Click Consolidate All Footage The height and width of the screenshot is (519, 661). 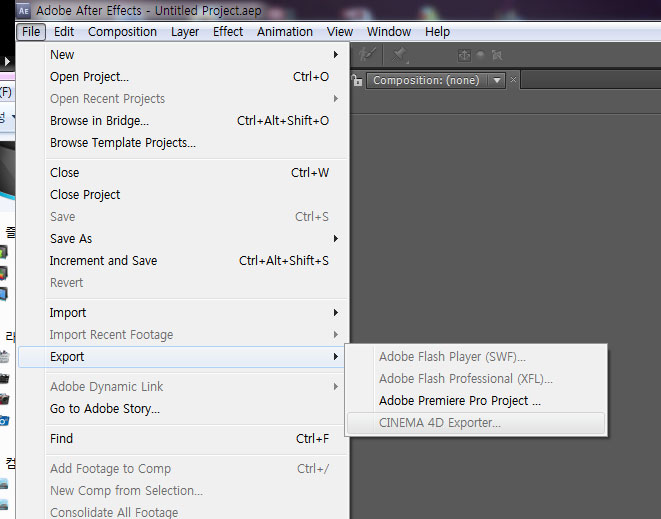pyautogui.click(x=183, y=512)
